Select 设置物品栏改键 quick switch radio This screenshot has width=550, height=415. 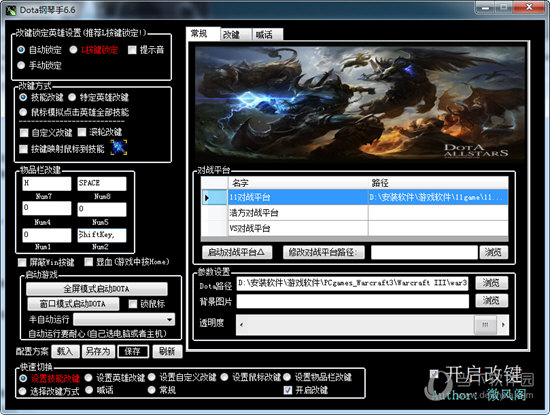(287, 377)
